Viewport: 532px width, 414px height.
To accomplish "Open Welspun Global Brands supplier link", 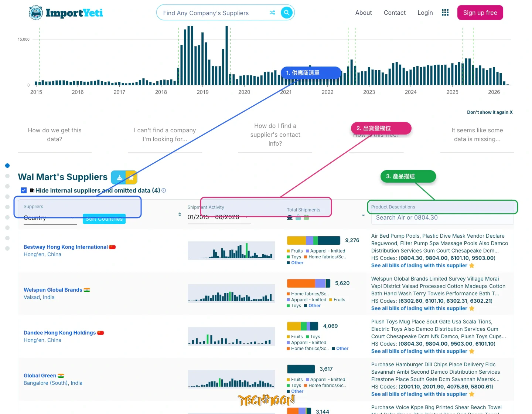I will [x=53, y=290].
